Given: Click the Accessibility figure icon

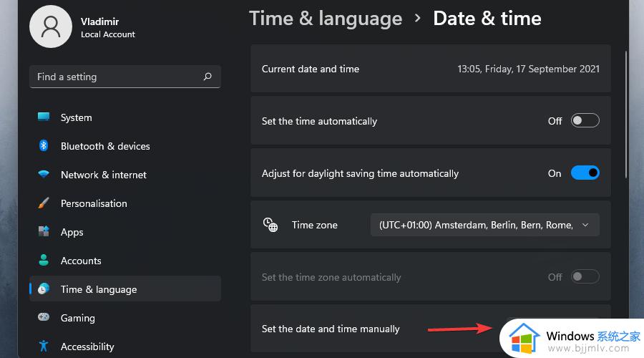Looking at the screenshot, I should click(44, 346).
